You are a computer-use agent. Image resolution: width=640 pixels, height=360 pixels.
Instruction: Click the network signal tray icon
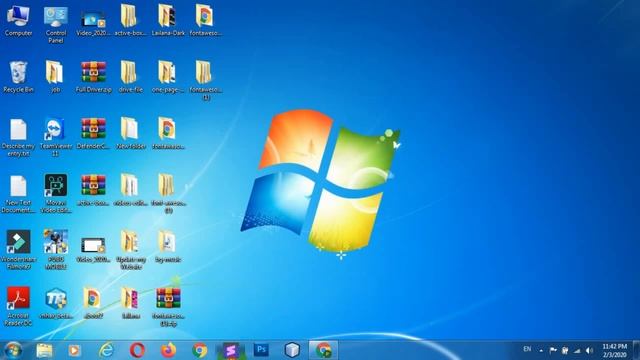click(x=577, y=350)
